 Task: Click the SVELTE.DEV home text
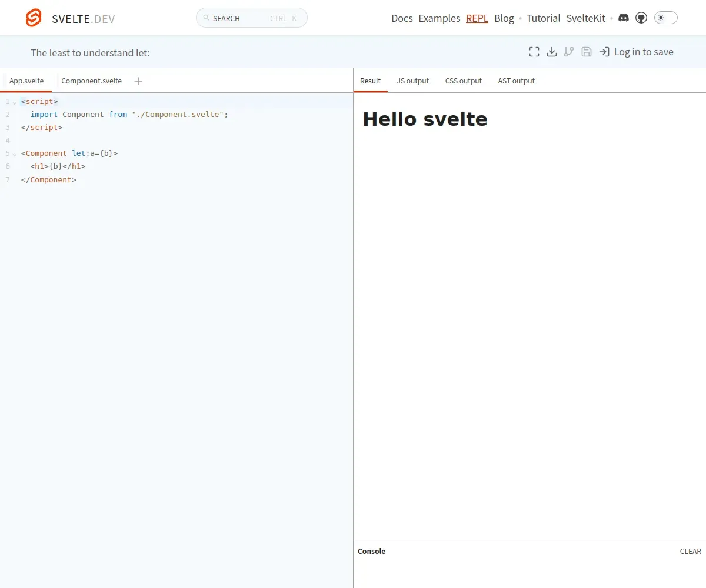coord(84,19)
